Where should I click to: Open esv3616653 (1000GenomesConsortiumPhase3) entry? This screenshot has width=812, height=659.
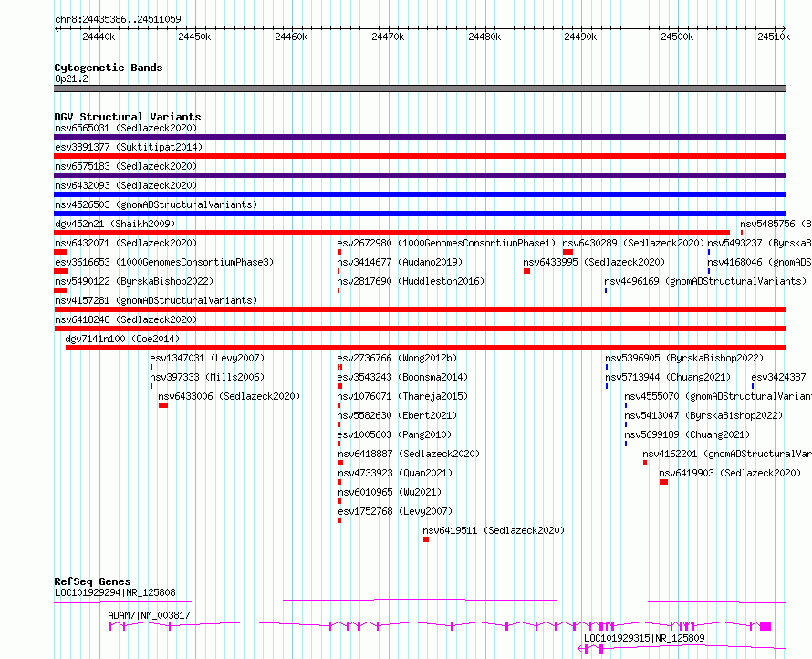click(x=164, y=262)
